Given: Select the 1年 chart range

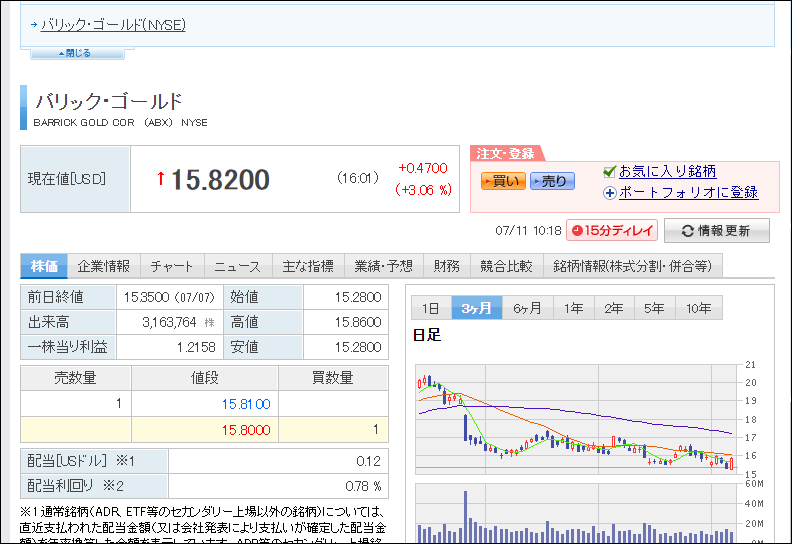Looking at the screenshot, I should point(574,308).
